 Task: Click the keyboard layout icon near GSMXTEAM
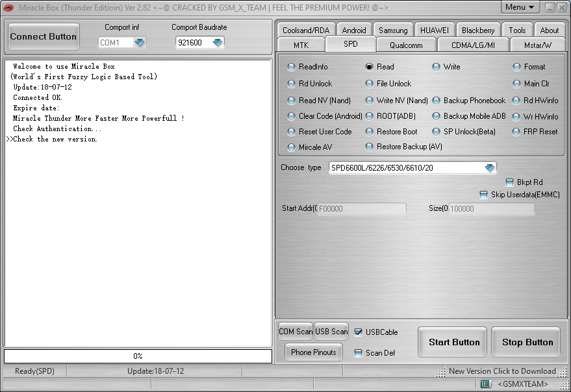click(x=485, y=384)
